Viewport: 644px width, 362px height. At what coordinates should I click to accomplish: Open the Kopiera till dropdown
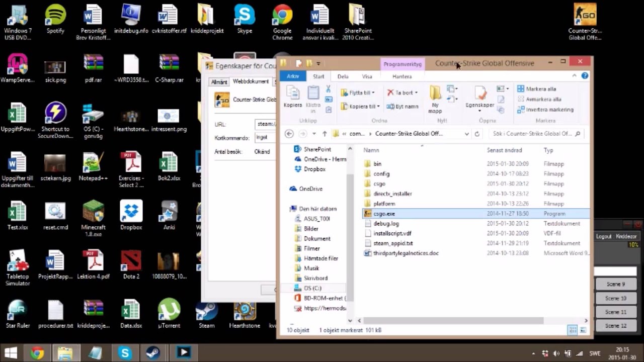click(x=378, y=107)
